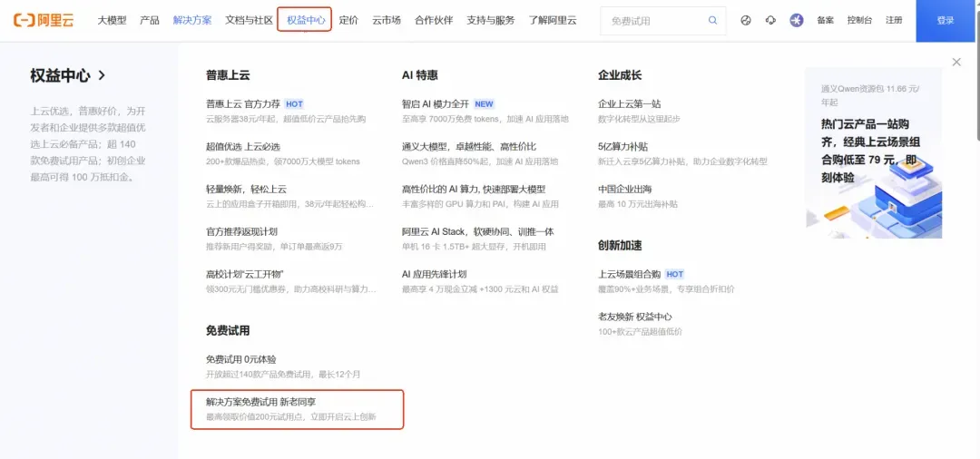Click the HOT badge beside 普惠上云 官方力荐
The image size is (980, 459).
294,104
